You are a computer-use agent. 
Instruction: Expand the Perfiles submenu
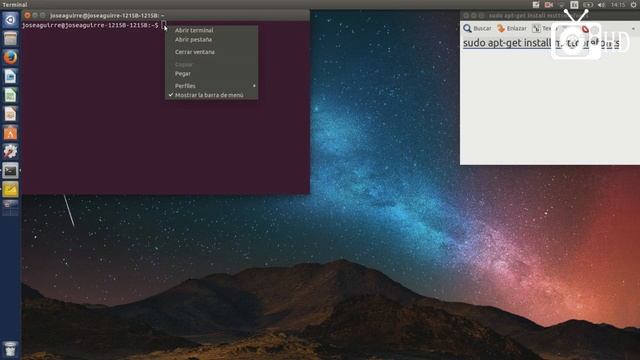pyautogui.click(x=211, y=86)
